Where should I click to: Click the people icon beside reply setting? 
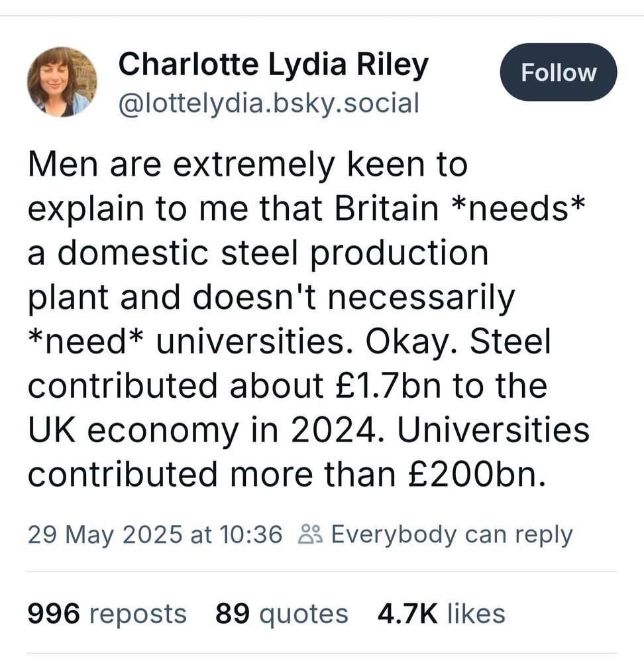point(310,534)
